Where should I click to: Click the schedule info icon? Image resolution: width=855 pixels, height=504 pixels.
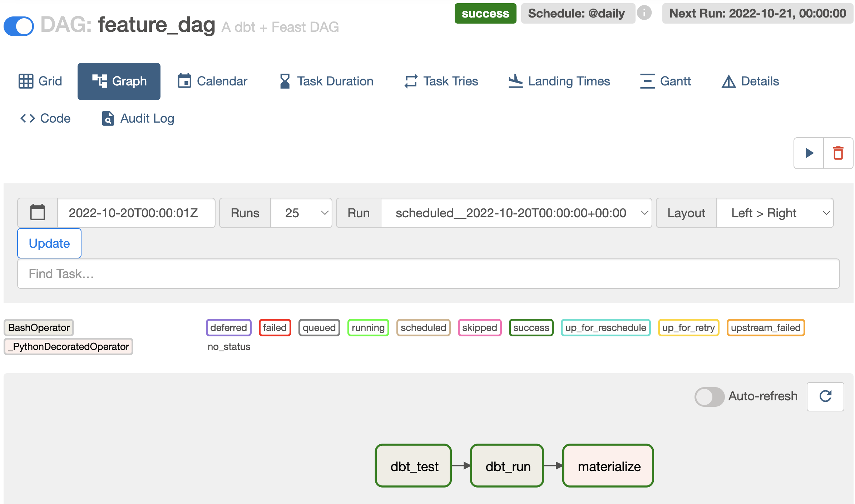point(644,13)
